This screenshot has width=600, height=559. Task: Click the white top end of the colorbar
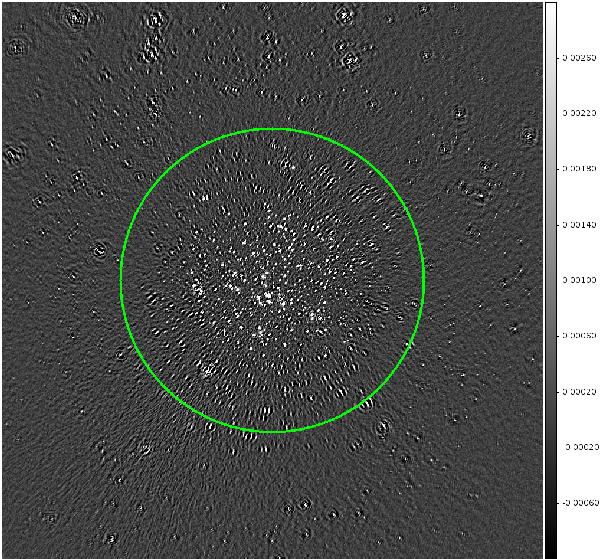[x=550, y=8]
